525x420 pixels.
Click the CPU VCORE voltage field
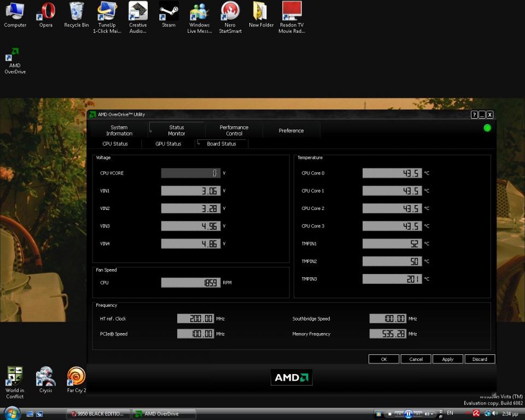191,173
